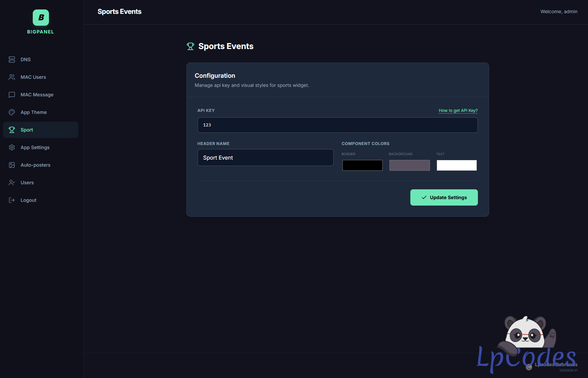Image resolution: width=588 pixels, height=378 pixels.
Task: Click the App Theme palette icon
Action: click(12, 112)
